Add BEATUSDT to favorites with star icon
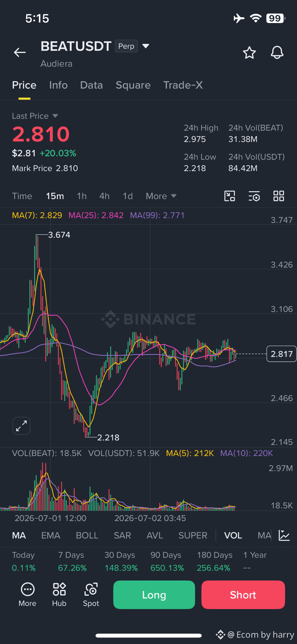 (249, 53)
